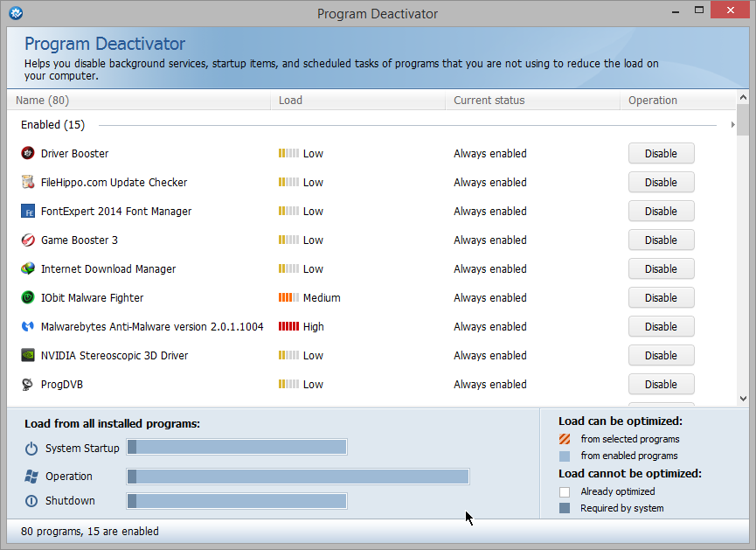Select the NVIDIA Stereoscopic 3D Driver name

tap(114, 356)
